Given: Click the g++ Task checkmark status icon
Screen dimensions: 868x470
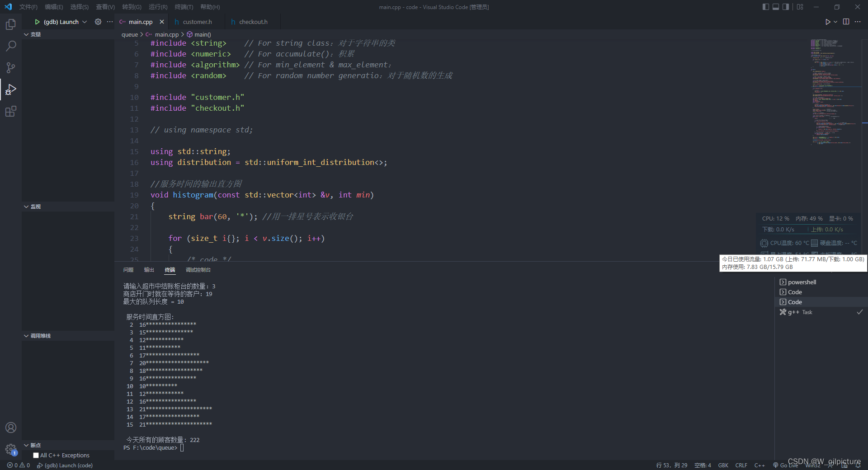Looking at the screenshot, I should coord(860,312).
